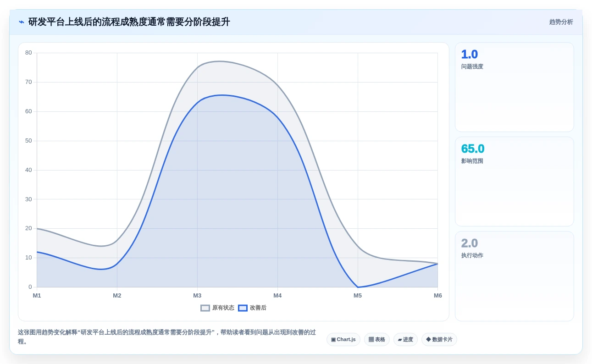Toggle the 原有状态 legend swatch
This screenshot has width=592, height=364.
[x=205, y=308]
